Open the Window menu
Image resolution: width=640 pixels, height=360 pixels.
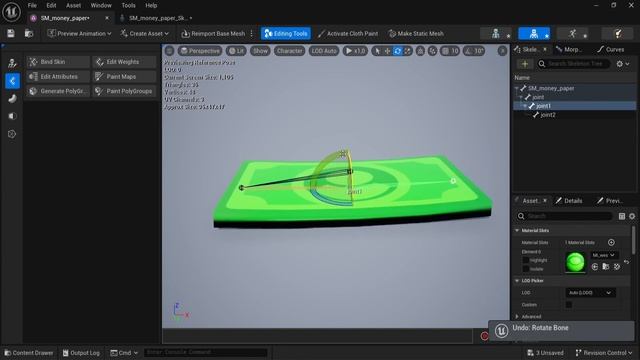click(x=101, y=5)
